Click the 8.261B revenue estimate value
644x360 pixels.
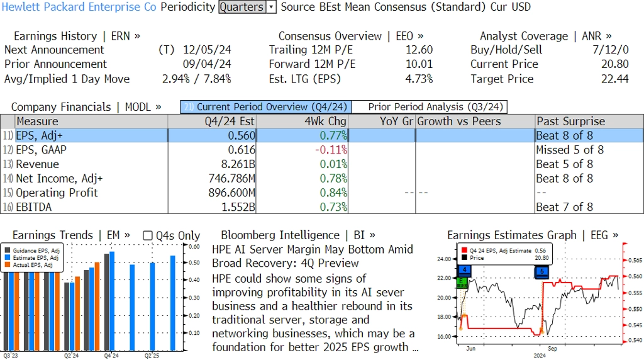click(x=238, y=164)
